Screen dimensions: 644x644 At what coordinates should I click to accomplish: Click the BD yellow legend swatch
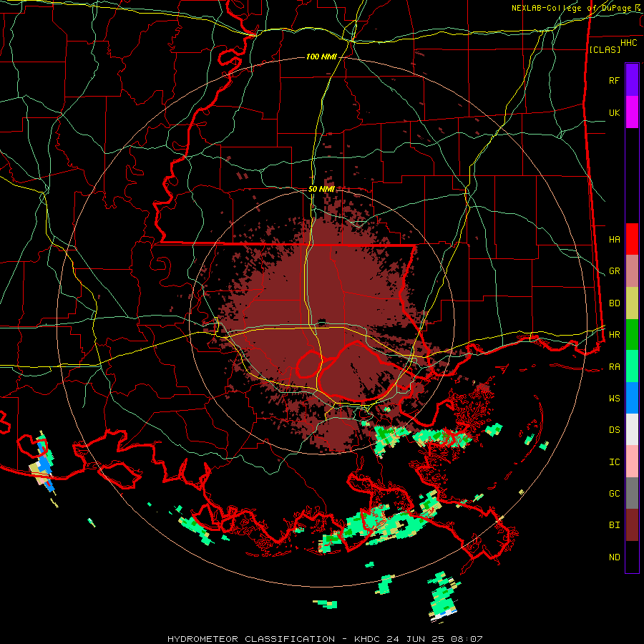click(x=632, y=303)
